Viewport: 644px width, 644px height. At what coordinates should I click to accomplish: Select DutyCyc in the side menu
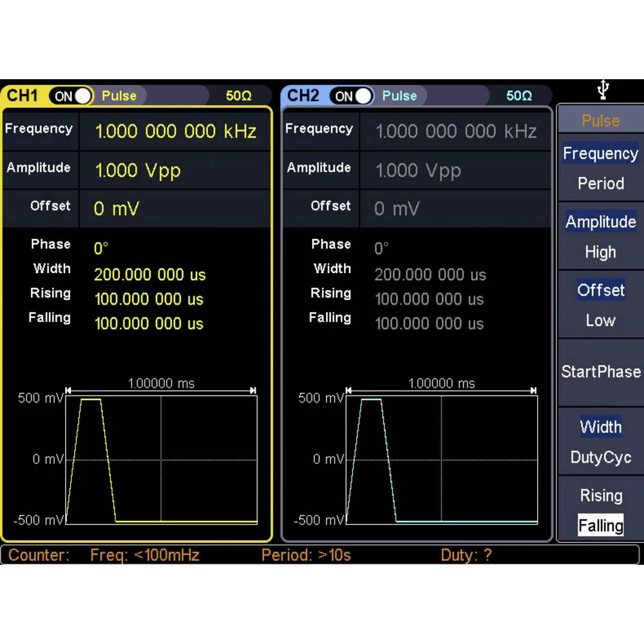pos(600,457)
